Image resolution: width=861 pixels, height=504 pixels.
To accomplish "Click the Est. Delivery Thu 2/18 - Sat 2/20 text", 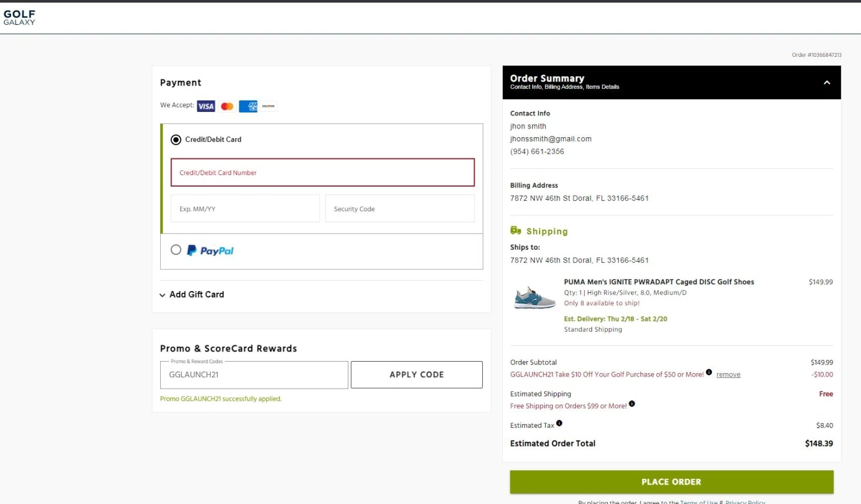I will (616, 319).
